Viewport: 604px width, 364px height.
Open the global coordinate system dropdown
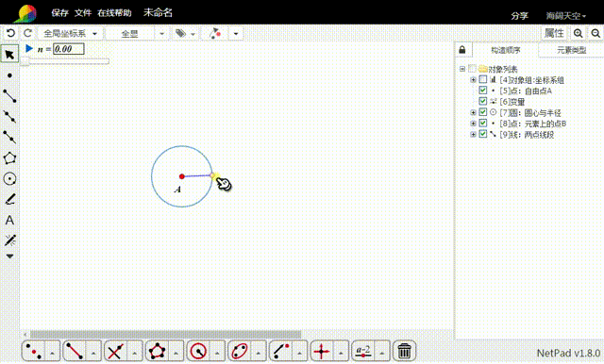tap(69, 33)
